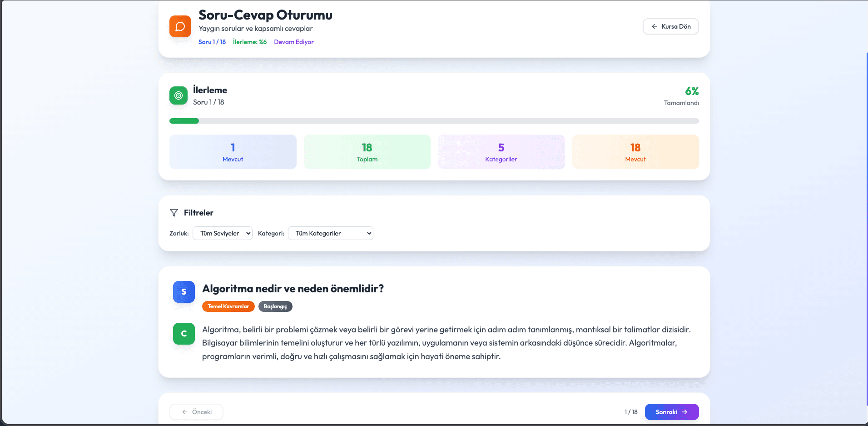Go back with the Kursa Dön button
The width and height of the screenshot is (868, 426).
[670, 26]
